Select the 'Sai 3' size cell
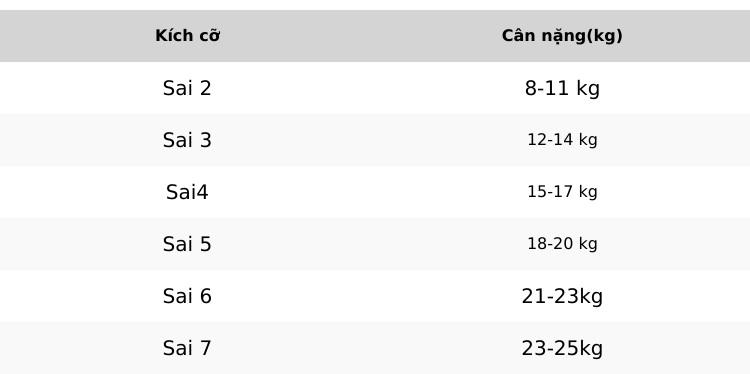The width and height of the screenshot is (750, 374). (187, 140)
